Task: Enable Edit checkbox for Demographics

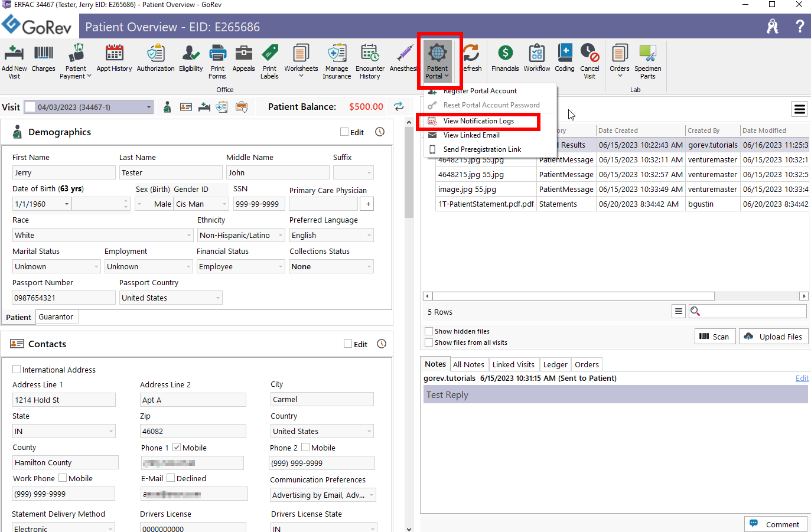Action: tap(344, 132)
